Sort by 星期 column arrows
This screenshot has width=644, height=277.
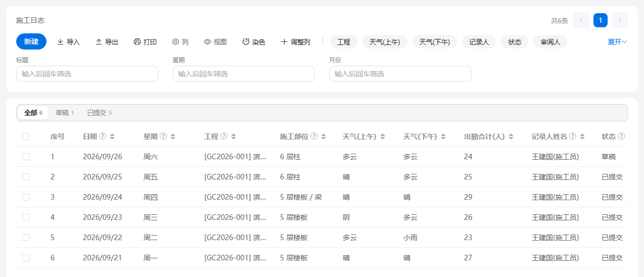click(173, 136)
